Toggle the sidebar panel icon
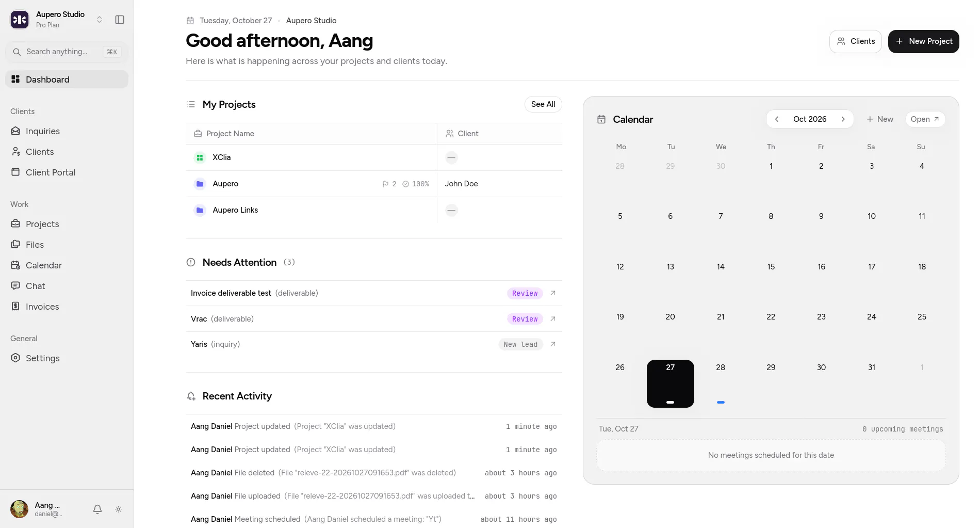 click(x=120, y=20)
